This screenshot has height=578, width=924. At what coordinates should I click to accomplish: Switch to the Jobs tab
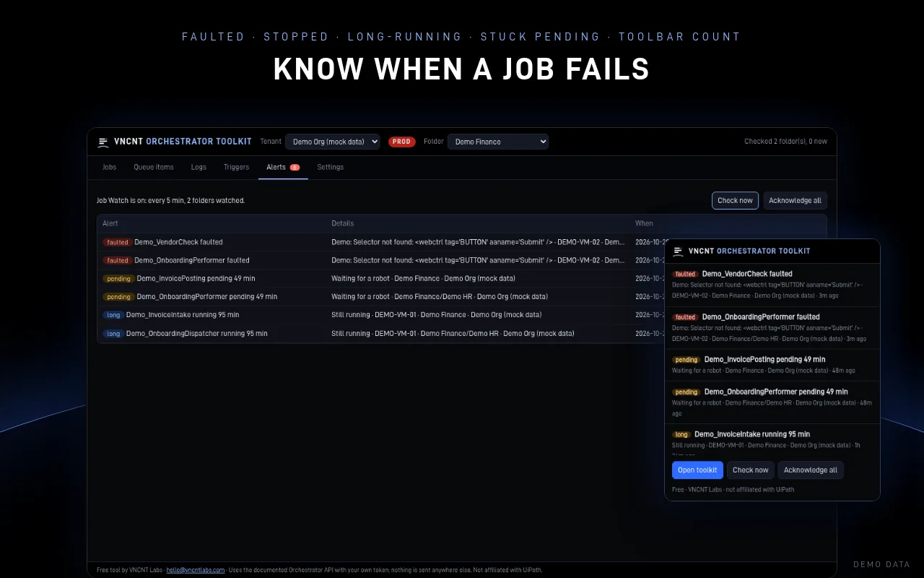(109, 167)
